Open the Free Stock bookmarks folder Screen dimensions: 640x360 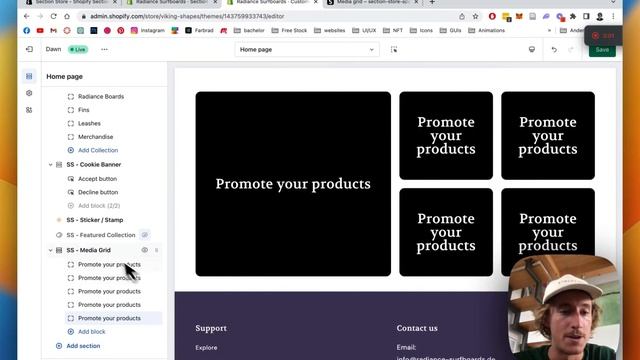[x=289, y=30]
